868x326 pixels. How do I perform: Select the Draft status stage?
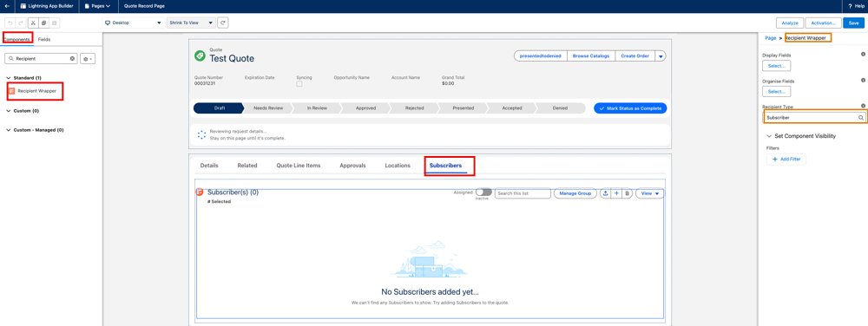pos(219,108)
